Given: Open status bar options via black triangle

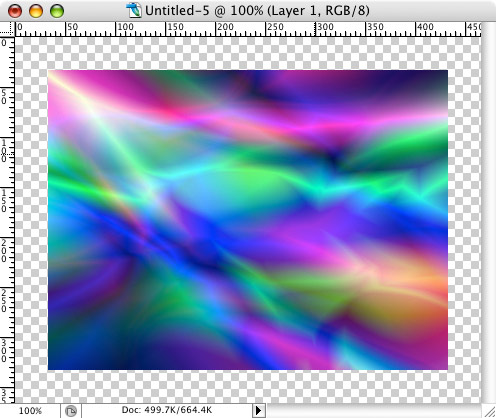Looking at the screenshot, I should point(258,410).
